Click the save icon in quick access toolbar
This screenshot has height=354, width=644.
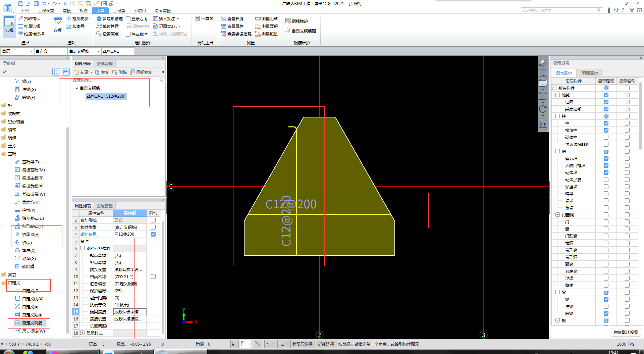tap(36, 3)
